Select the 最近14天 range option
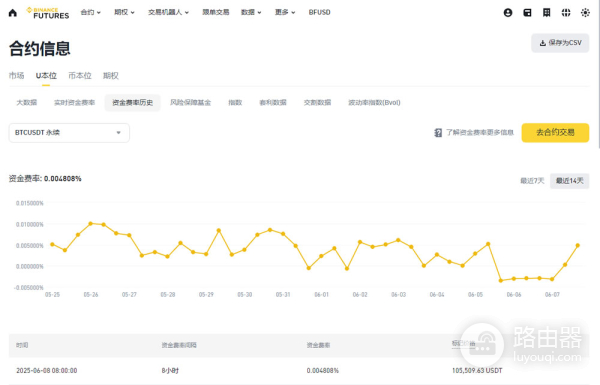 point(569,181)
